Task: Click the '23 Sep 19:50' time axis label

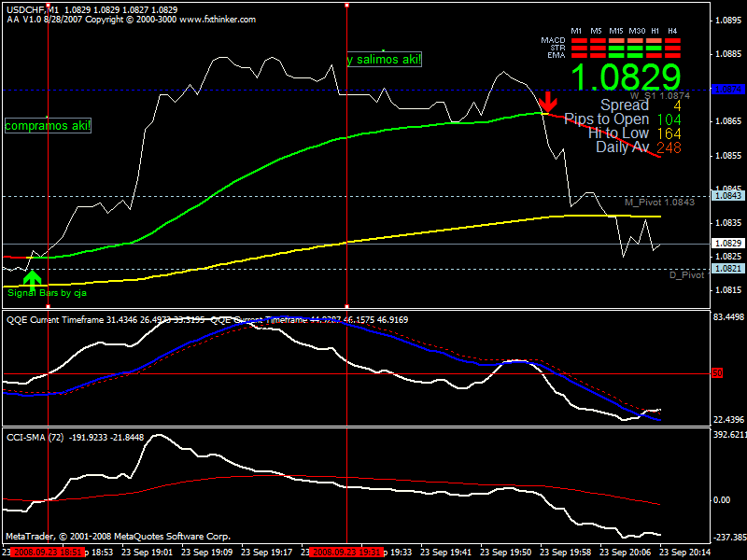Action: coord(506,553)
